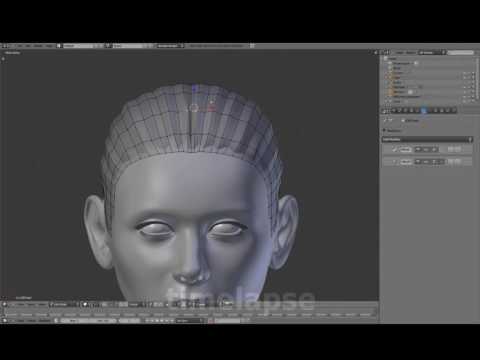Jump to the timeline start frame

148,321
